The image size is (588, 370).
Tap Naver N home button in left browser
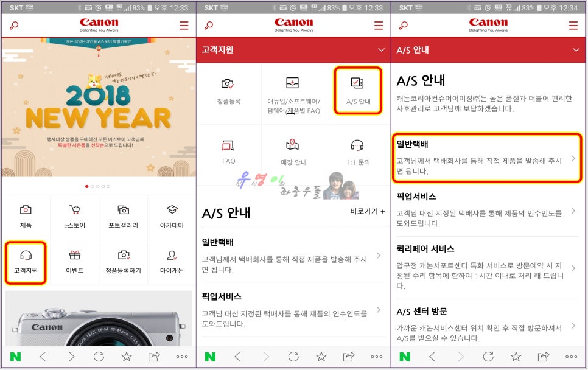15,357
